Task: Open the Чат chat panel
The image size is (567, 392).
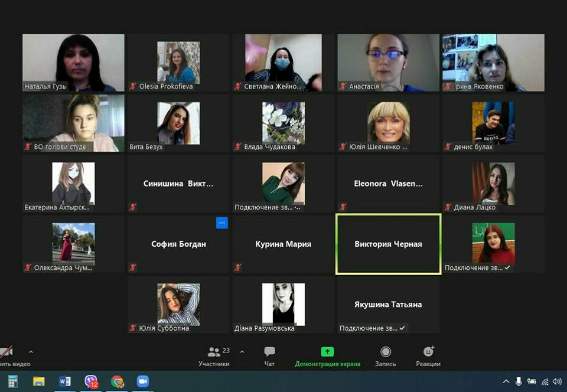Action: 269,356
